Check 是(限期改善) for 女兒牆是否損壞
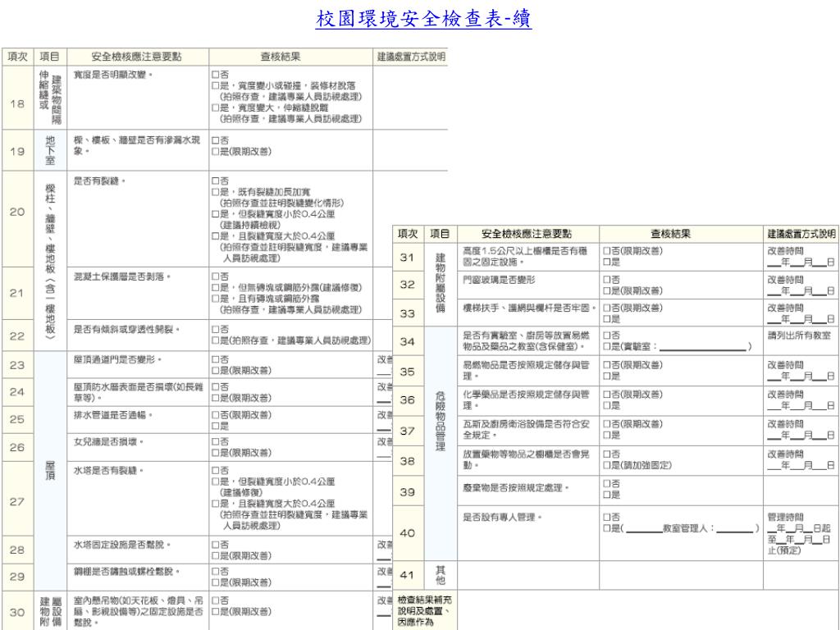840x630 pixels. [x=216, y=453]
